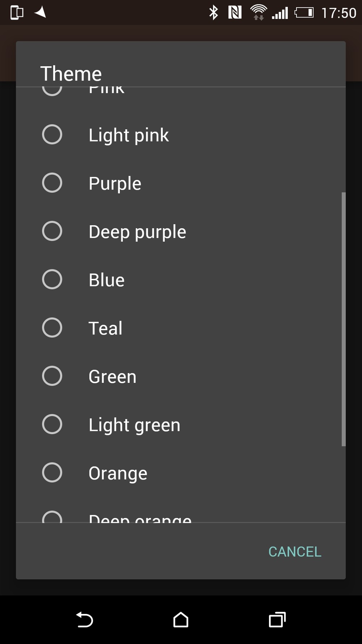Open the recent apps overview icon

pos(277,619)
